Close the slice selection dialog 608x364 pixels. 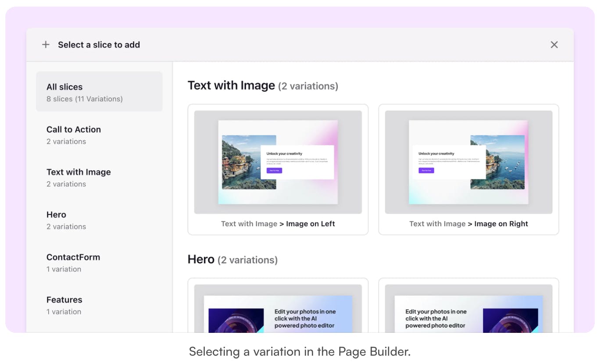coord(554,44)
